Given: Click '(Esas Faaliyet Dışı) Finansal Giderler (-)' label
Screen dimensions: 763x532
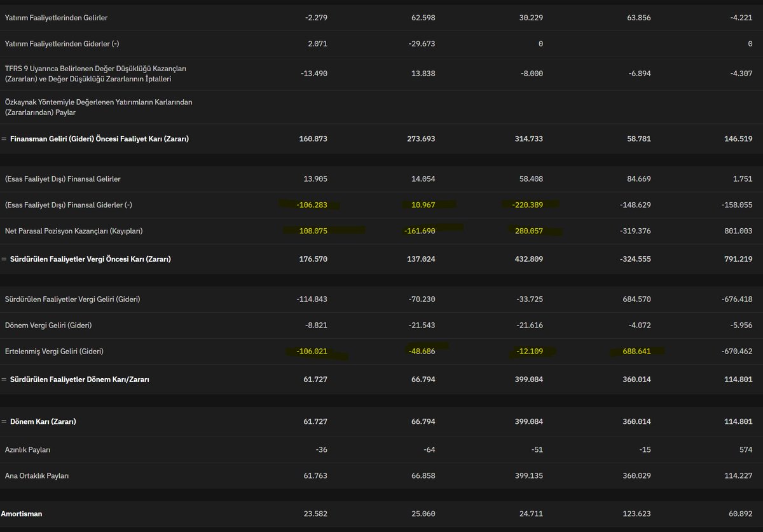Looking at the screenshot, I should [x=68, y=205].
